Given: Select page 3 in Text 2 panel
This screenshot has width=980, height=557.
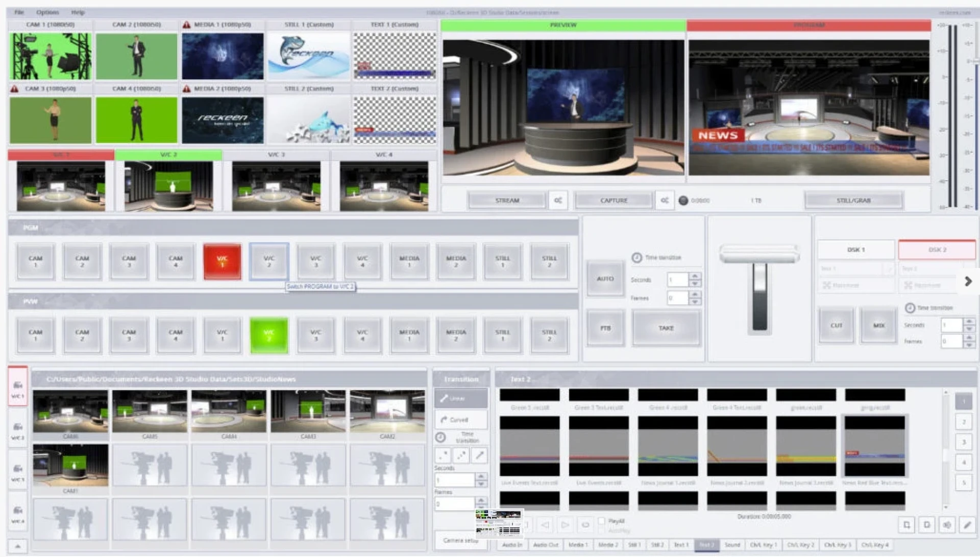Looking at the screenshot, I should click(x=964, y=442).
